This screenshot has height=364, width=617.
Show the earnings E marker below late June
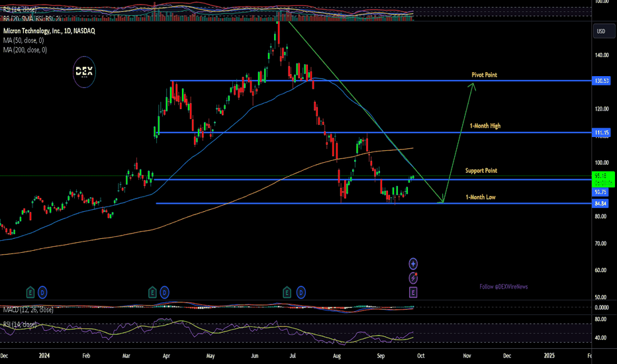287,293
